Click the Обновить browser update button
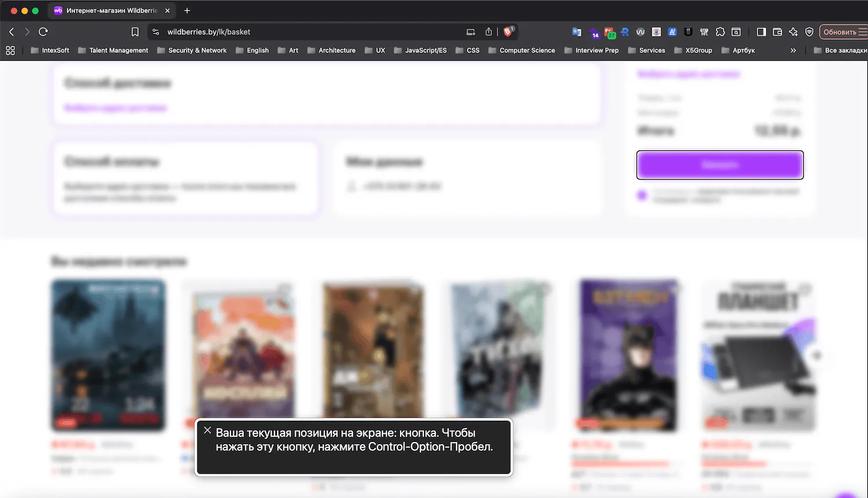 (x=839, y=32)
